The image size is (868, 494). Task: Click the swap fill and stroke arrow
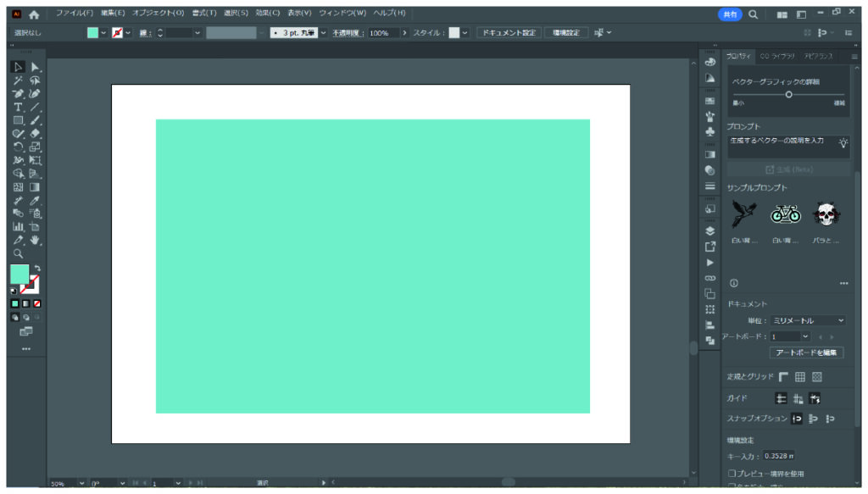click(x=37, y=269)
